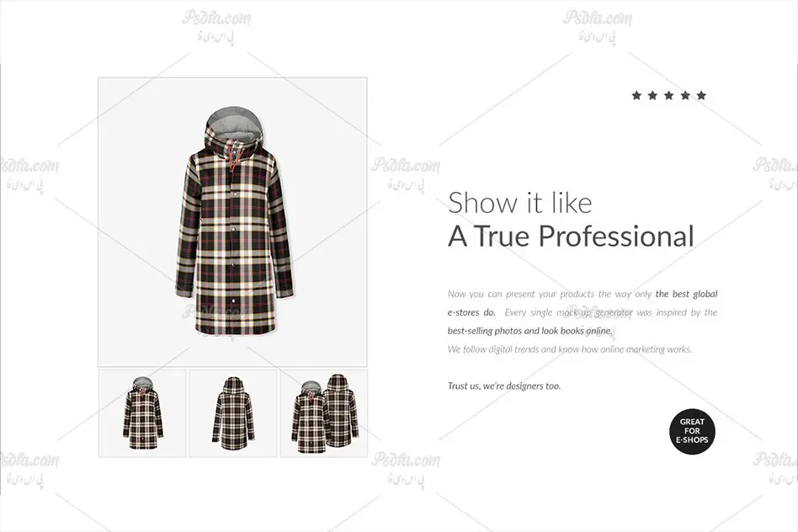Screen dimensions: 798x532
Task: Click the 'A True Professional' heading
Action: (x=571, y=237)
